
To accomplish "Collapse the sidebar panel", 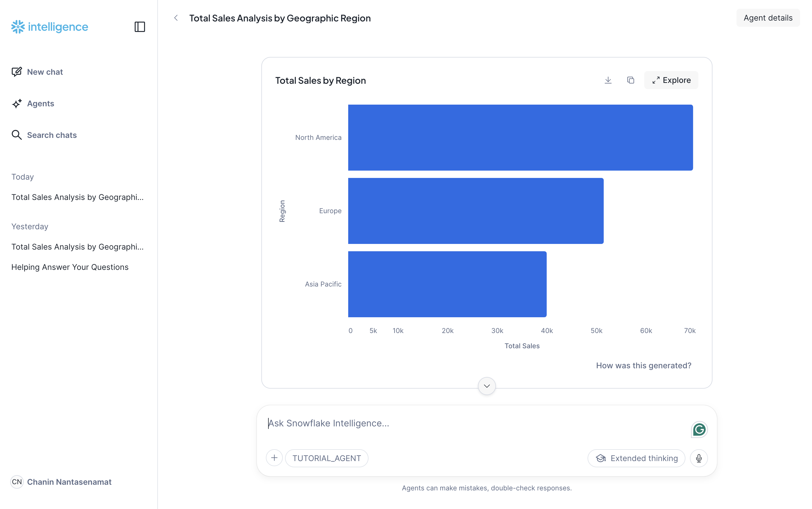I will coord(140,27).
